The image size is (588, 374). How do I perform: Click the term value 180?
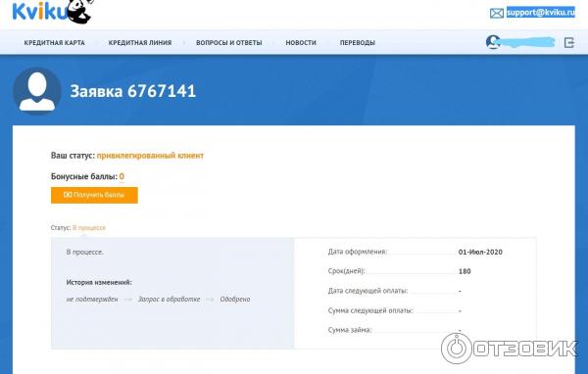click(465, 271)
